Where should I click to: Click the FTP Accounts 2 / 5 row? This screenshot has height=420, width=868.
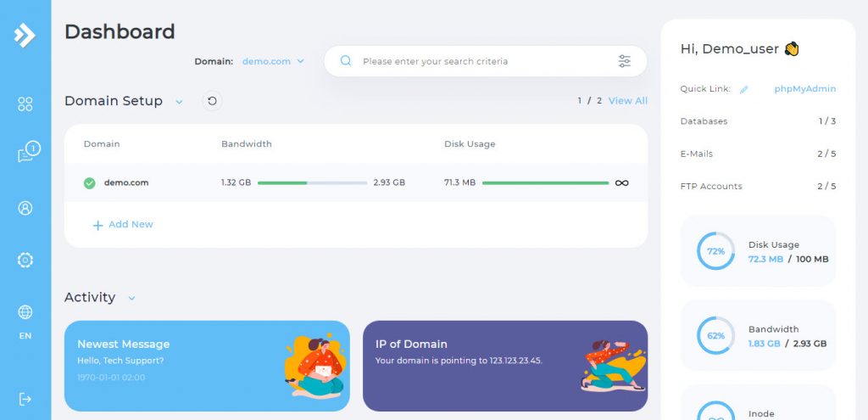point(758,186)
